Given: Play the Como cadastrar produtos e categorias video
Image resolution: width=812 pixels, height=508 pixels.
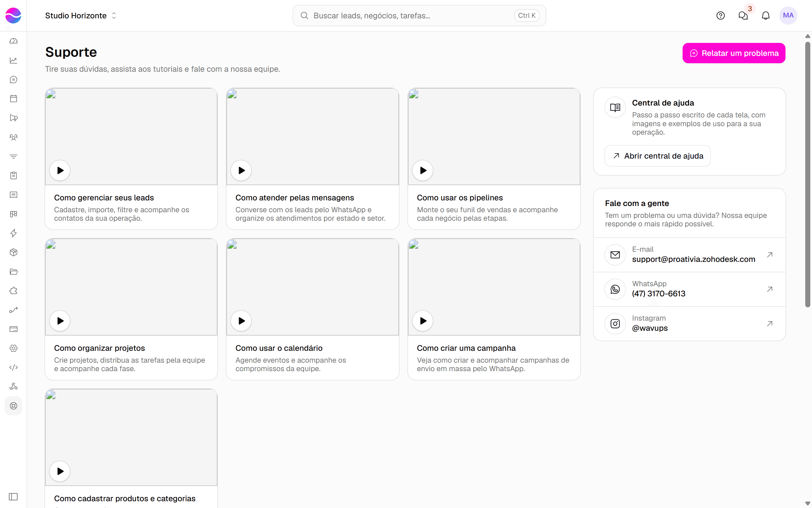Looking at the screenshot, I should [x=60, y=471].
